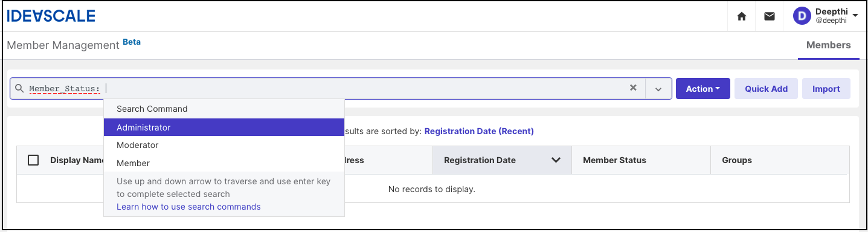Switch to the Members tab
Image resolution: width=868 pixels, height=232 pixels.
click(828, 45)
